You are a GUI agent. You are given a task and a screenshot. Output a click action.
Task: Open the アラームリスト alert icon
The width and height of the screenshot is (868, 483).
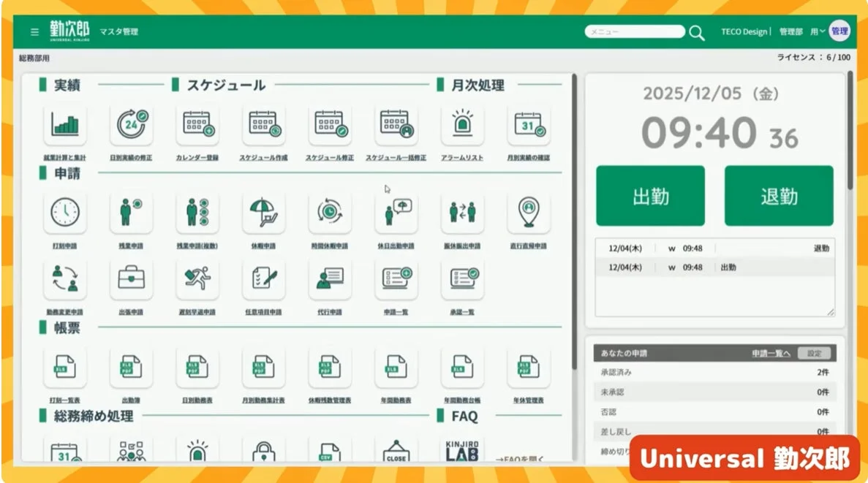(462, 125)
